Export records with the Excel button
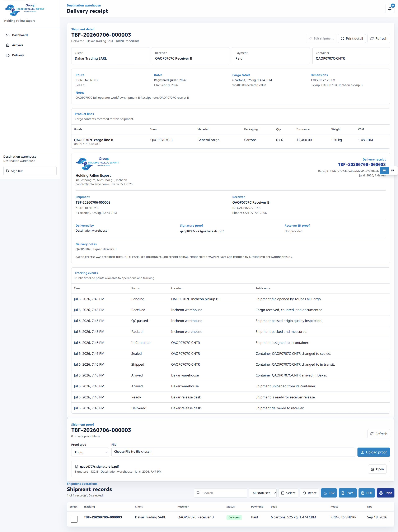The height and width of the screenshot is (532, 398). (347, 493)
